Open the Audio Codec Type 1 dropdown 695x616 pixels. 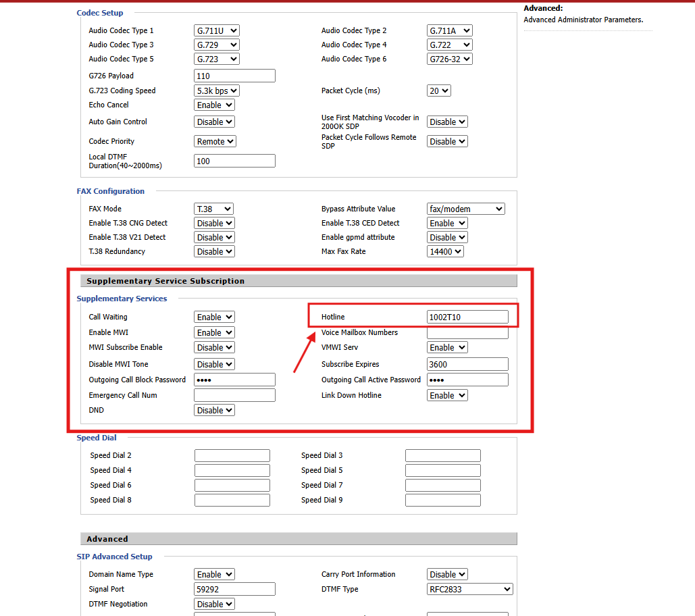click(x=216, y=30)
